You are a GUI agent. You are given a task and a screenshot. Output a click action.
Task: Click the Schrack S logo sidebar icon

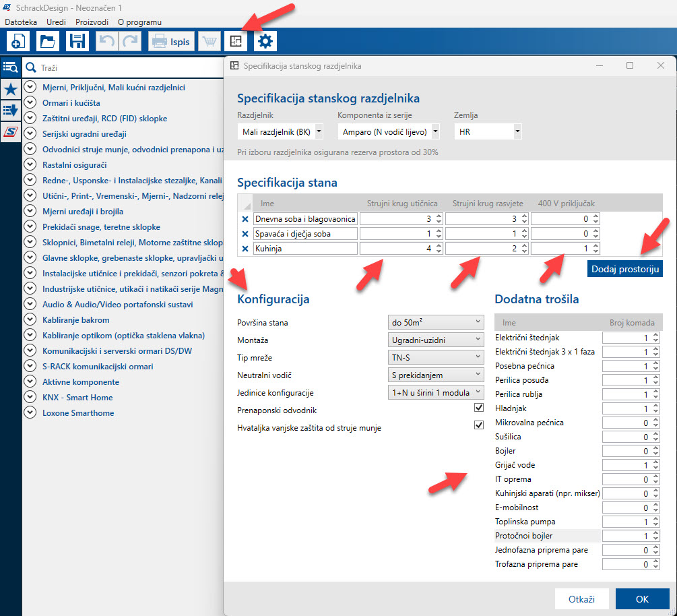point(11,131)
